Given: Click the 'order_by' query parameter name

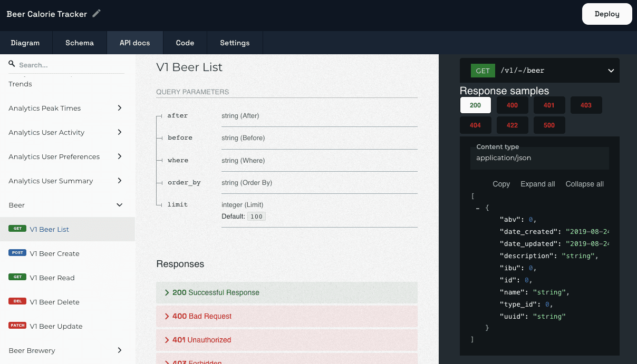Looking at the screenshot, I should click(x=184, y=182).
